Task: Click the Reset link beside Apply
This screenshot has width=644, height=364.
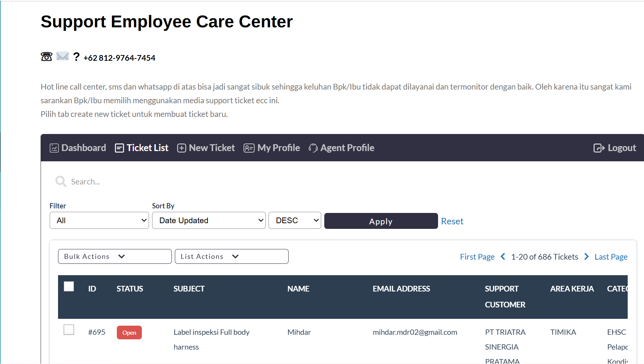Action: [x=452, y=221]
